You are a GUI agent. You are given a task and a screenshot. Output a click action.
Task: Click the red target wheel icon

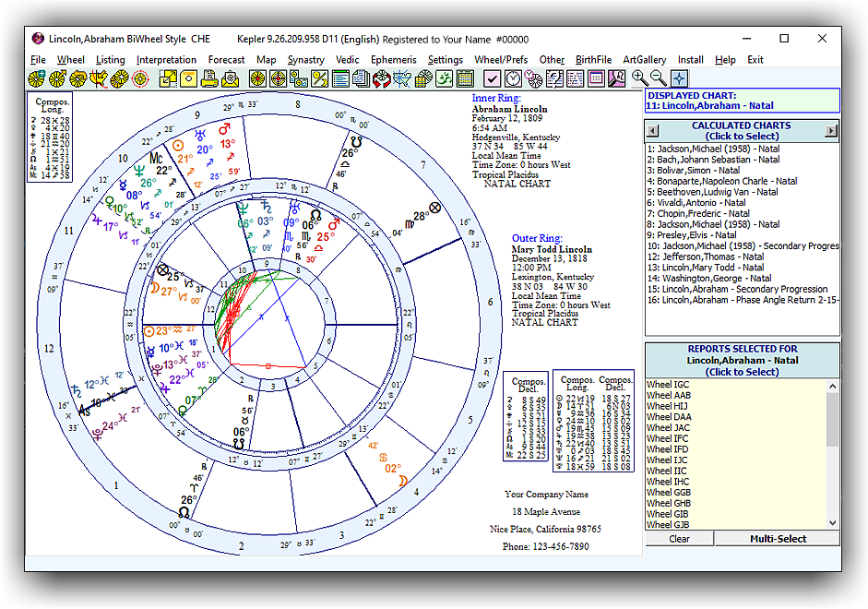click(x=139, y=79)
